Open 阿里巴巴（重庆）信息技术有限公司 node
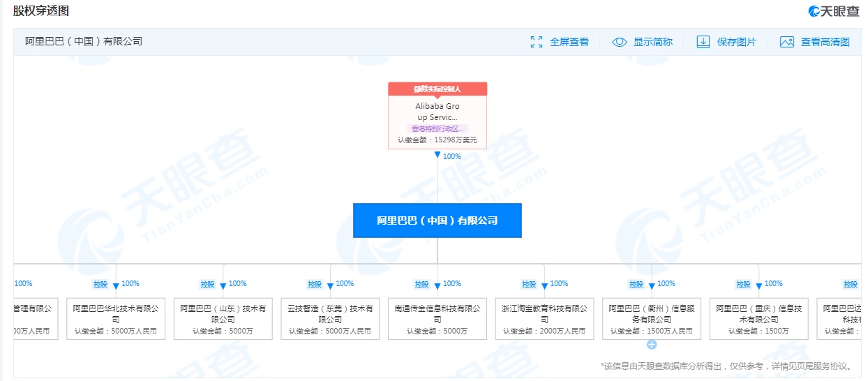 coord(759,319)
